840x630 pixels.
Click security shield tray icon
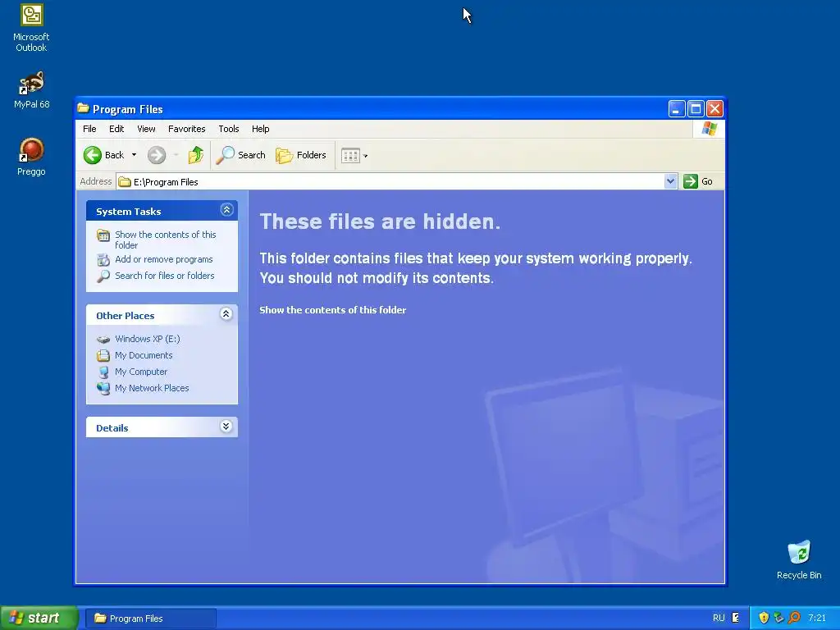pyautogui.click(x=764, y=618)
